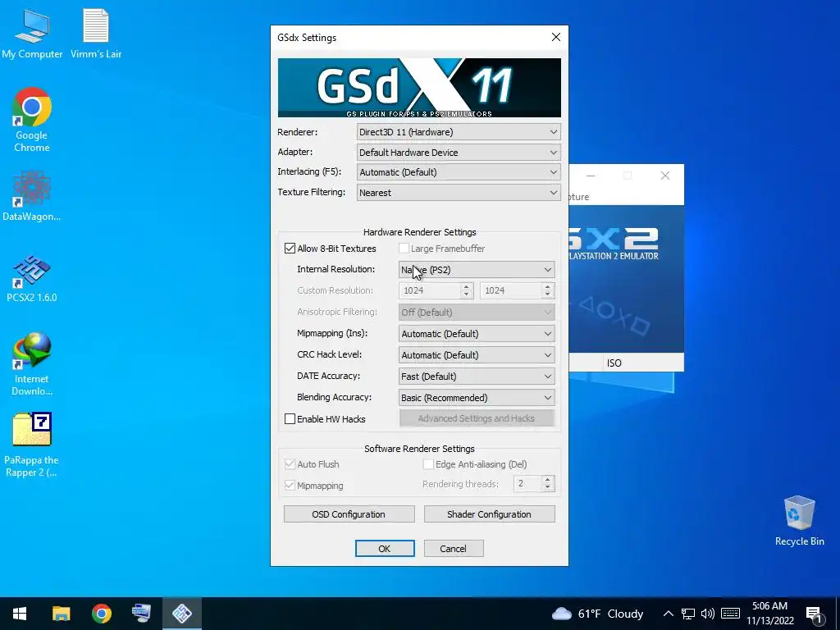This screenshot has width=840, height=630.
Task: Select the PCSX2 1.6.0 desktop shortcut
Action: (32, 279)
